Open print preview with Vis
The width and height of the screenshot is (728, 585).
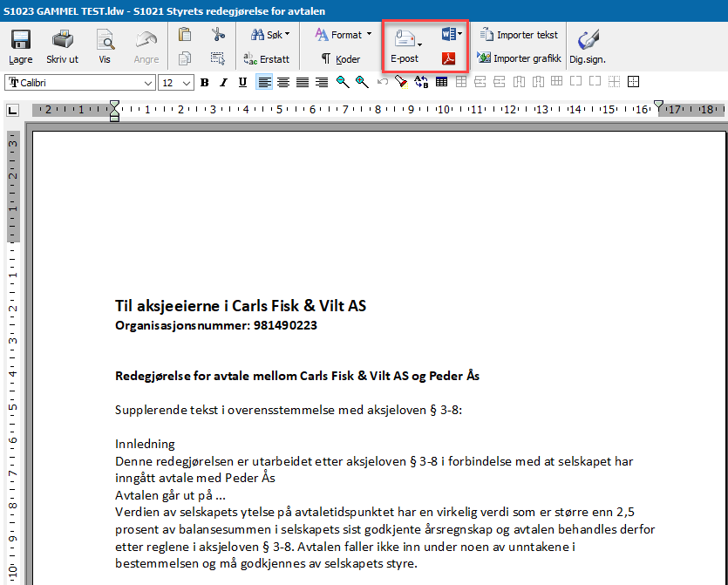[105, 46]
